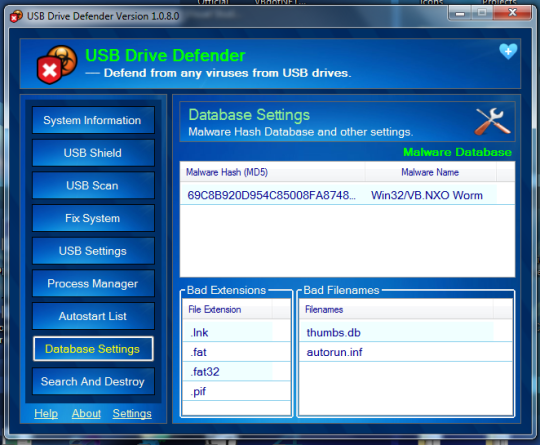Open the Fix System section
540x445 pixels.
tap(93, 218)
